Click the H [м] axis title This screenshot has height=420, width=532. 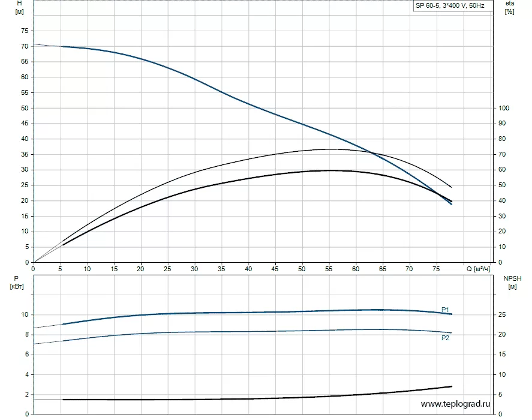pos(19,7)
